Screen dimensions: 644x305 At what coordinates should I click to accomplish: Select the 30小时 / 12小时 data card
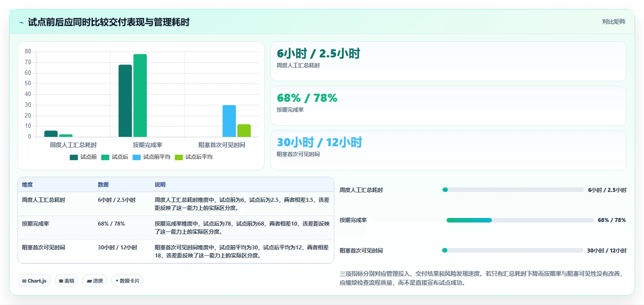[448, 150]
